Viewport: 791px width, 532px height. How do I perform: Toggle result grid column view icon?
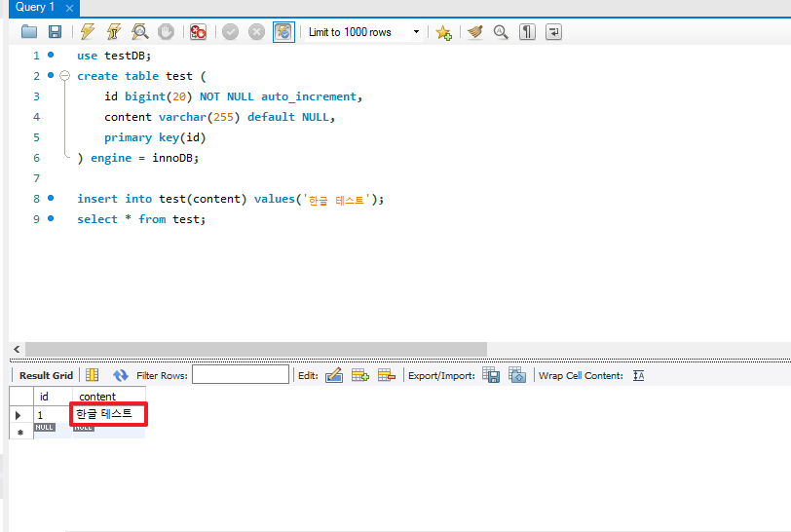92,375
